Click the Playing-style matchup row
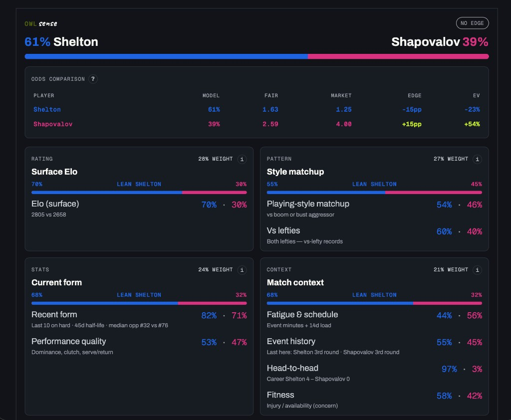 tap(374, 209)
